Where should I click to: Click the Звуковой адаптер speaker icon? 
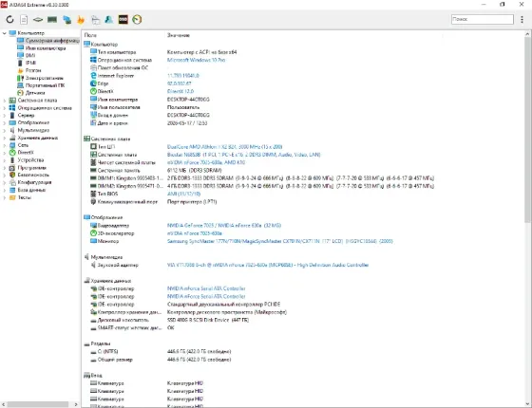tap(93, 265)
